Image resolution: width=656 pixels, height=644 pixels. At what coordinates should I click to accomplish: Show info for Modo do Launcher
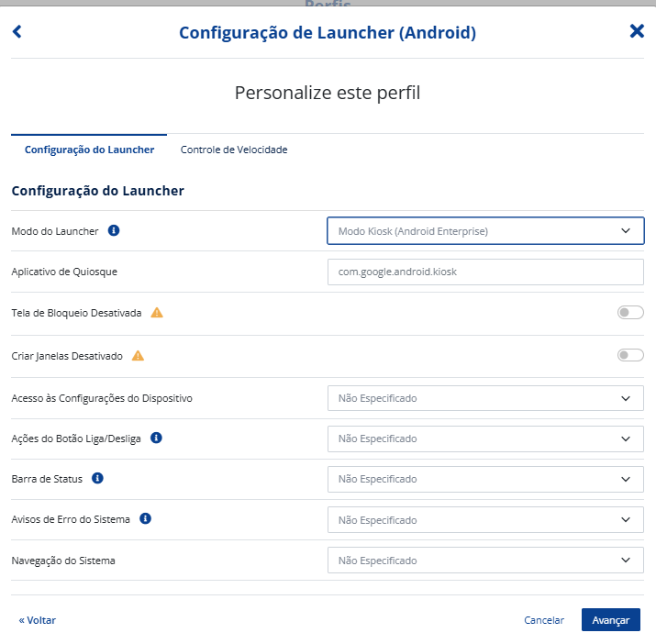point(114,230)
